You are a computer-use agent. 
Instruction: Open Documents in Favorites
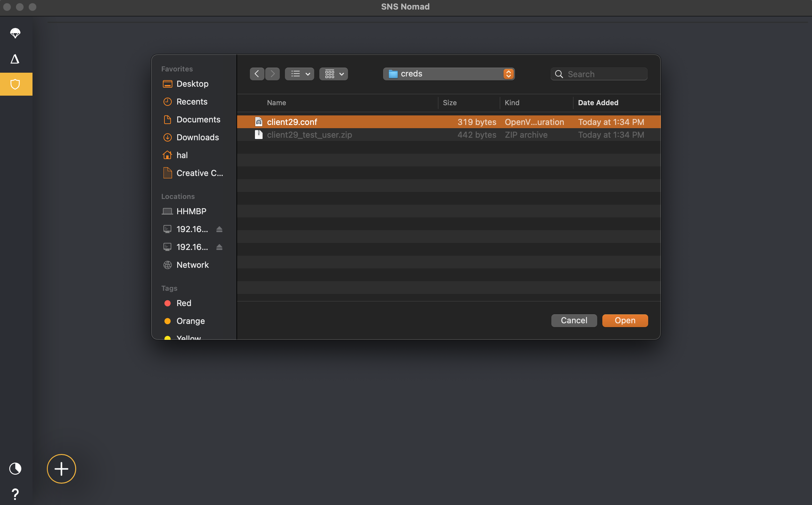point(198,120)
